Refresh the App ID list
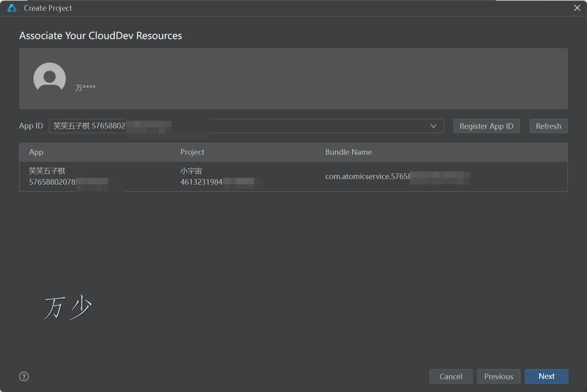The image size is (587, 392). (548, 126)
